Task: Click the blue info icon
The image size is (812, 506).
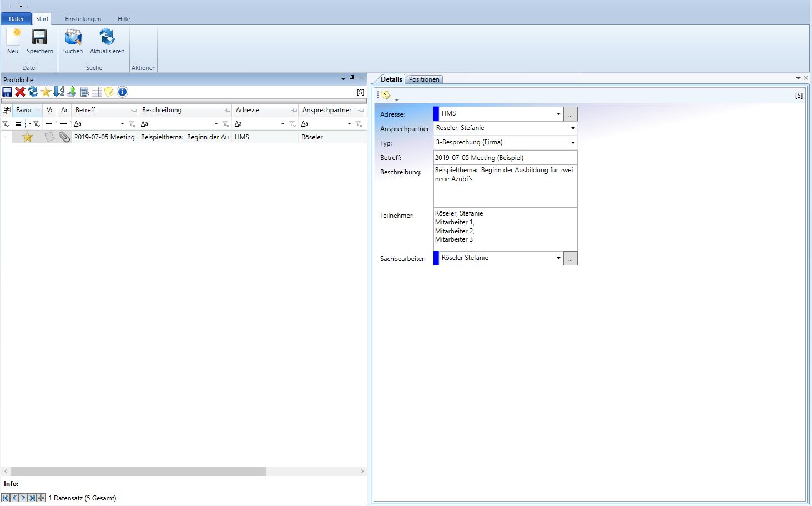Action: (x=122, y=92)
